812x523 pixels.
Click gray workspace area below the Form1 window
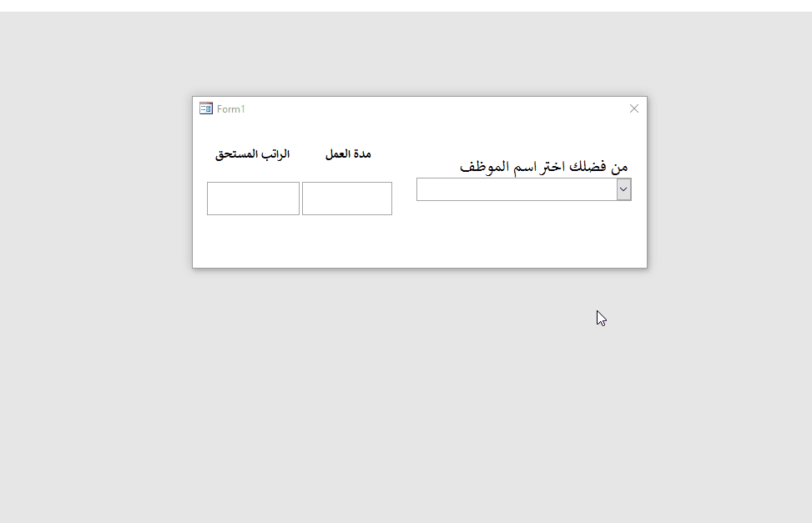[x=420, y=394]
